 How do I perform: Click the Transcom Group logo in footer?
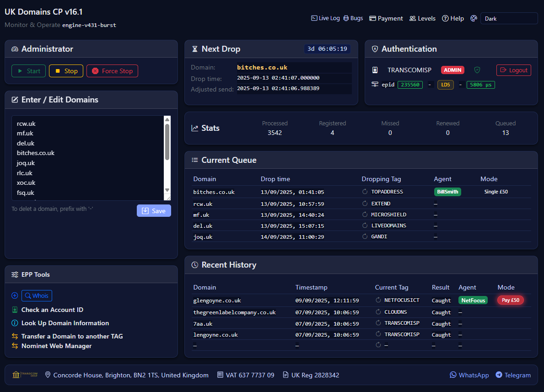(x=25, y=375)
